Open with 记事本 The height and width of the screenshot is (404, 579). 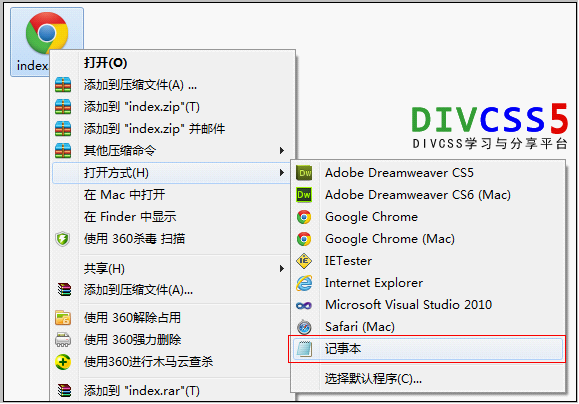coord(428,349)
